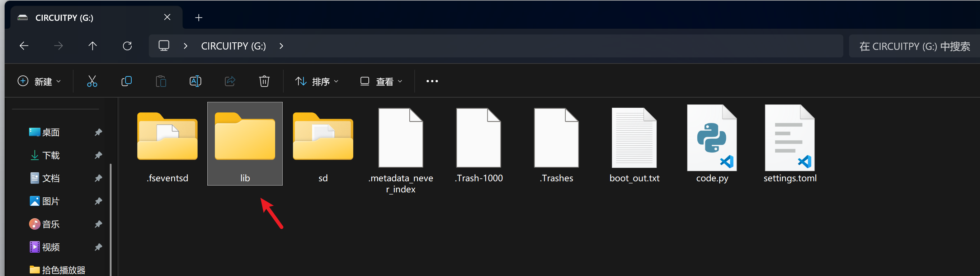Open the more options ellipsis menu
Image resolution: width=980 pixels, height=276 pixels.
(432, 81)
